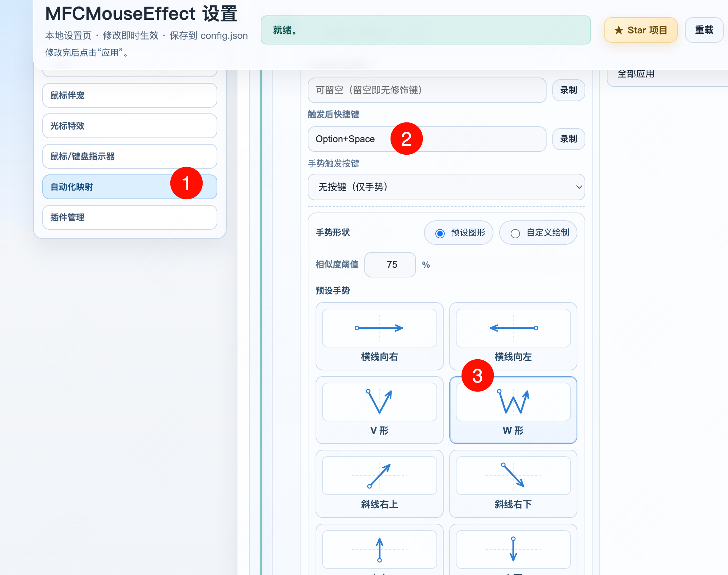Open the 鼠标伴宠 section

coord(129,95)
